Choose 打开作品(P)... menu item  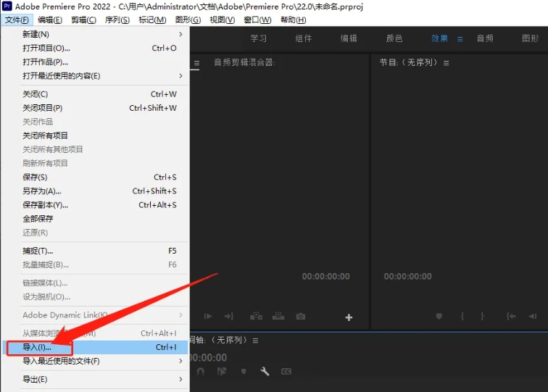pyautogui.click(x=95, y=62)
